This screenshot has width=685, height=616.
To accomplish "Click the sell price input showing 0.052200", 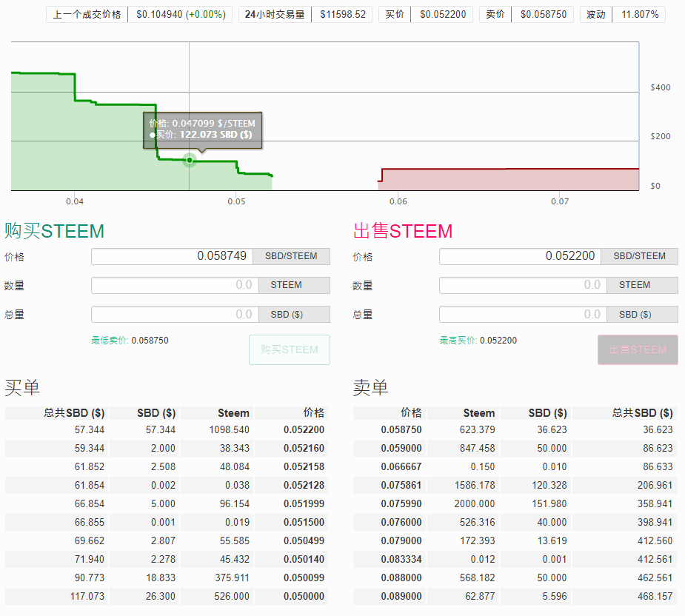I will (x=521, y=256).
